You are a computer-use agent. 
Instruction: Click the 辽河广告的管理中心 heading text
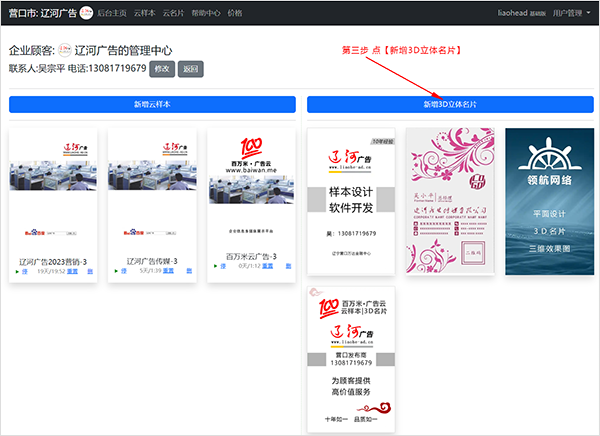(123, 50)
